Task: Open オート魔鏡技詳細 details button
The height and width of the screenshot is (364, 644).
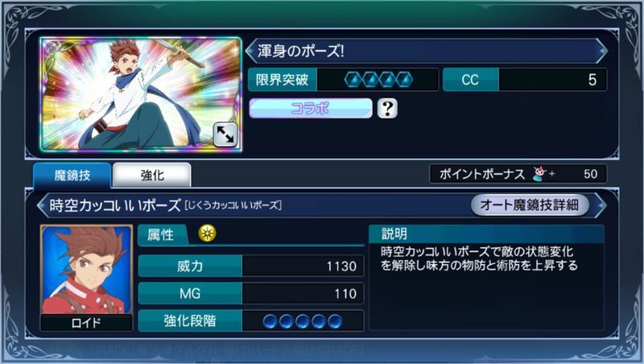Action: [x=530, y=205]
